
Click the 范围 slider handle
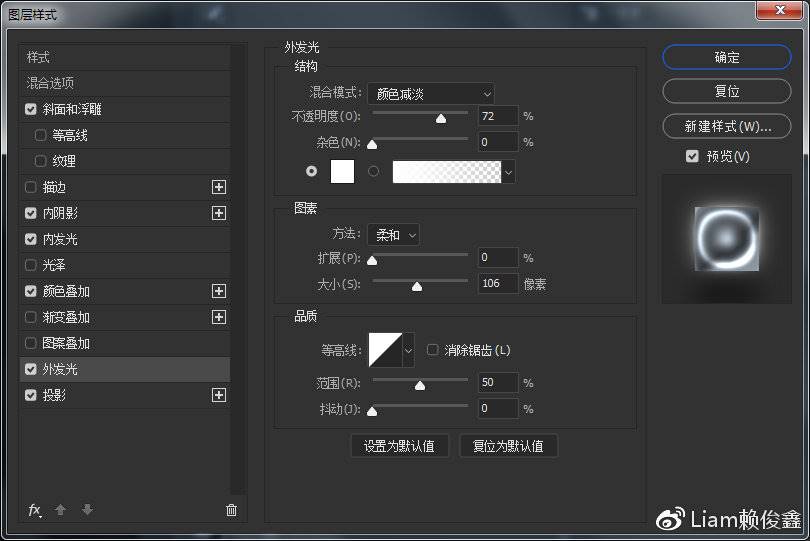coord(420,385)
